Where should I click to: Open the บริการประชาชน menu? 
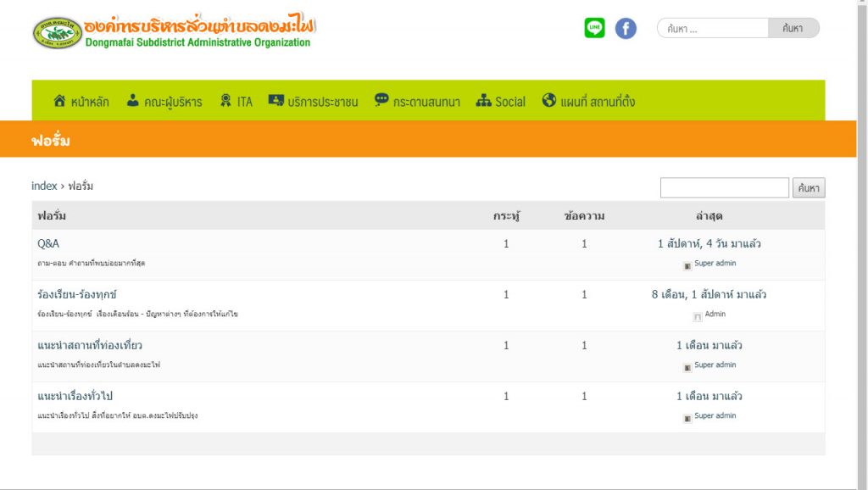[x=322, y=102]
